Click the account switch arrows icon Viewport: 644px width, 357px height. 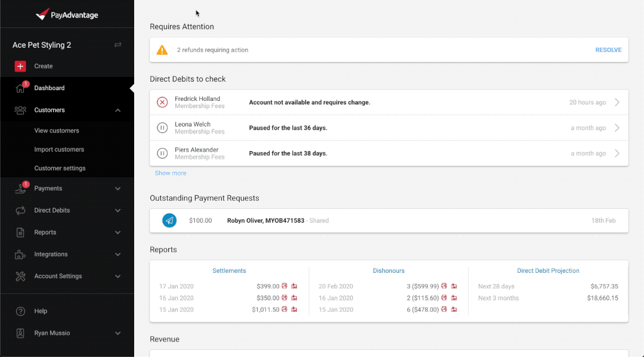tap(118, 45)
